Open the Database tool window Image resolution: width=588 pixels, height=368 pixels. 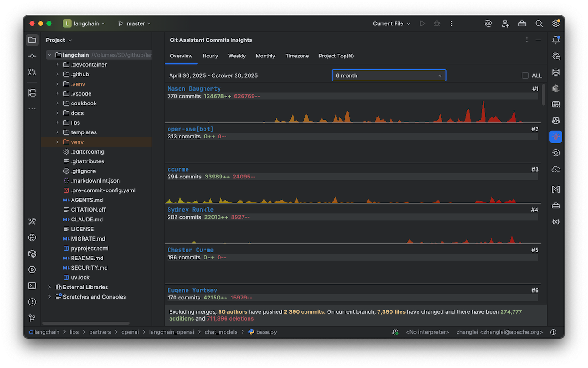coord(555,72)
